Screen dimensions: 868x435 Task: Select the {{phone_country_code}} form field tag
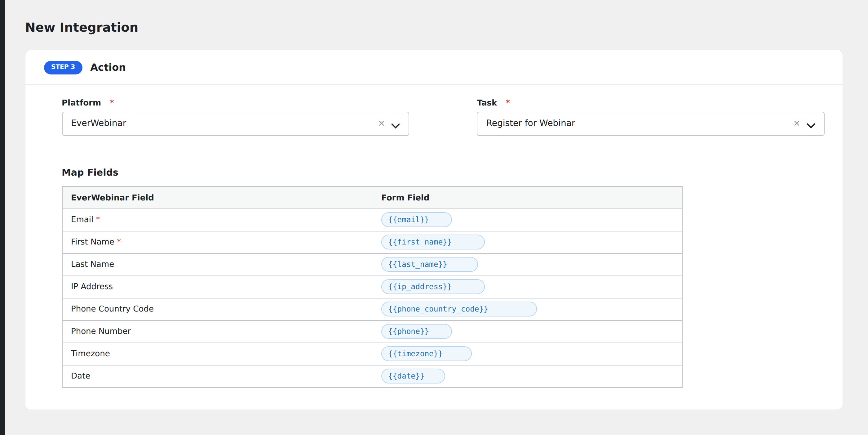pyautogui.click(x=458, y=309)
